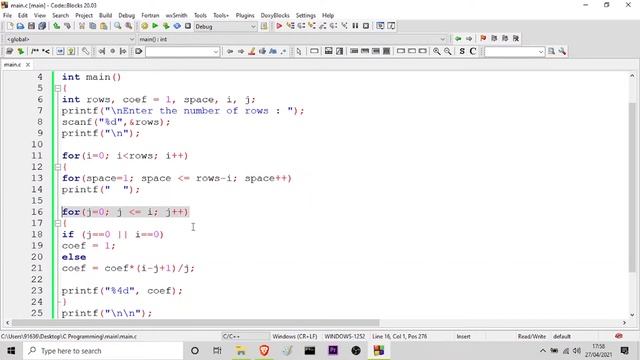
Task: Click the Replace toolbar icon
Action: coord(129,26)
